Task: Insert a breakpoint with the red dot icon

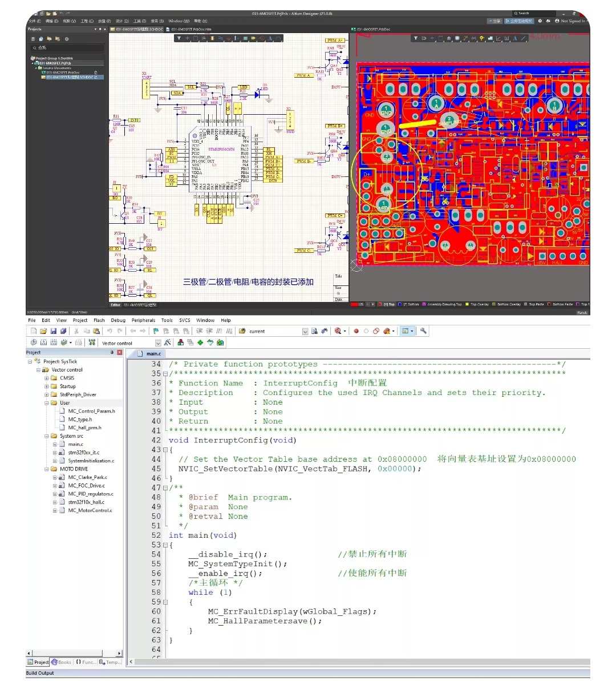Action: [x=356, y=331]
